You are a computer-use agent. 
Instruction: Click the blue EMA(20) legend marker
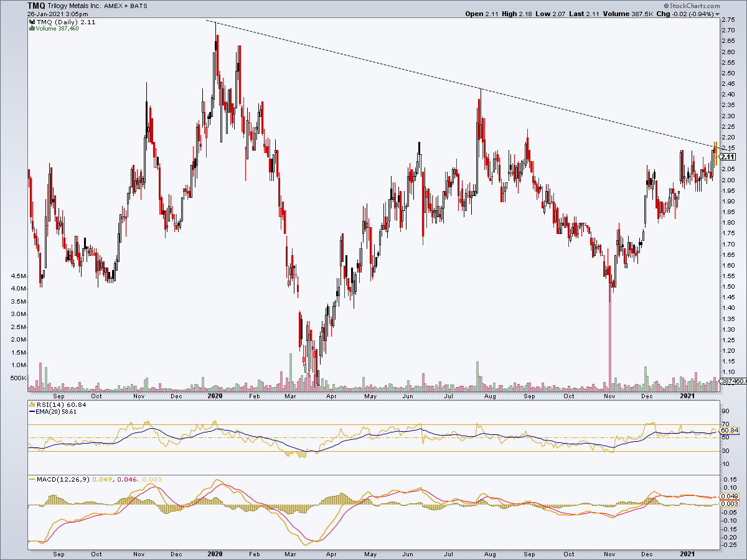[32, 411]
